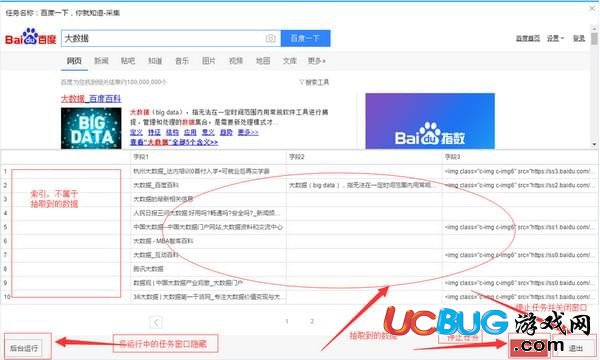Click the Baidu指数 banner

pos(430,121)
